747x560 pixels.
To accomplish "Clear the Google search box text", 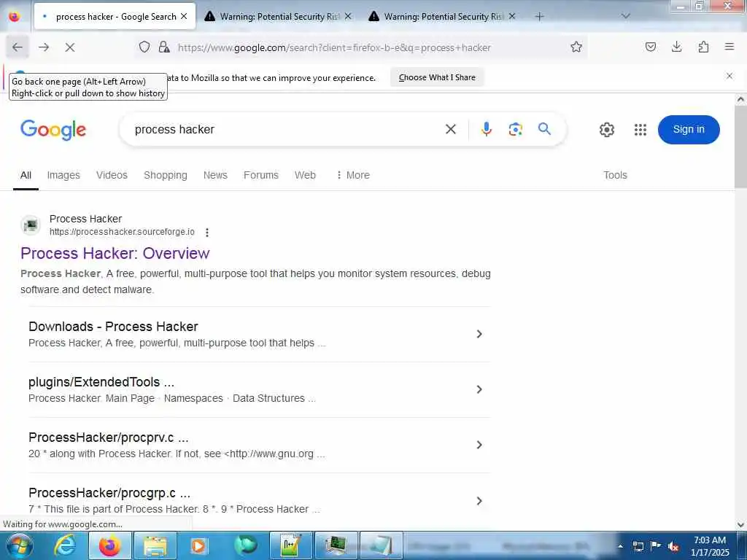I will [x=450, y=129].
